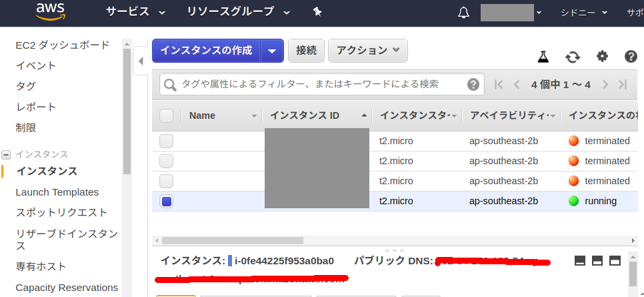The width and height of the screenshot is (644, 297).
Task: Open the account name dropdown
Action: point(511,13)
